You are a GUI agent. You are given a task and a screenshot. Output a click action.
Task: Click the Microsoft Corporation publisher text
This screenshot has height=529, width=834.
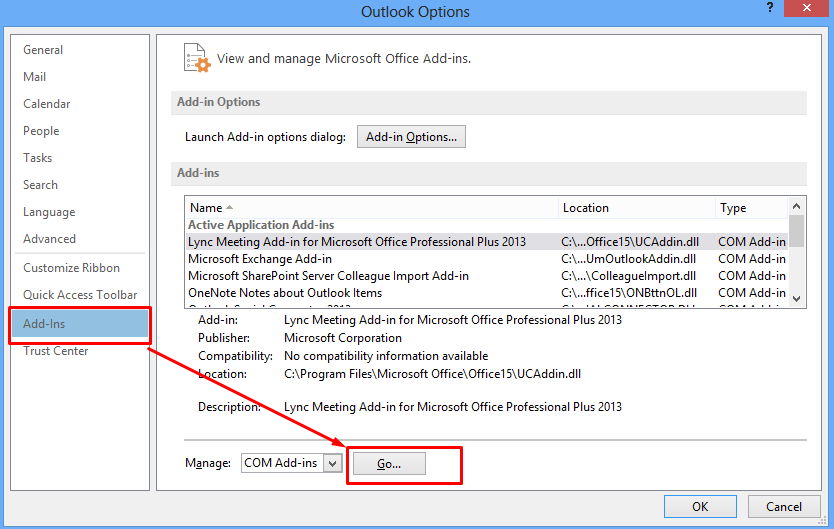coord(343,338)
